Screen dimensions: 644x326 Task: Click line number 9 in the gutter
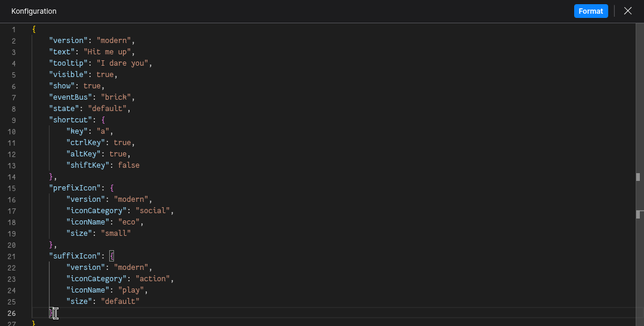pyautogui.click(x=14, y=120)
